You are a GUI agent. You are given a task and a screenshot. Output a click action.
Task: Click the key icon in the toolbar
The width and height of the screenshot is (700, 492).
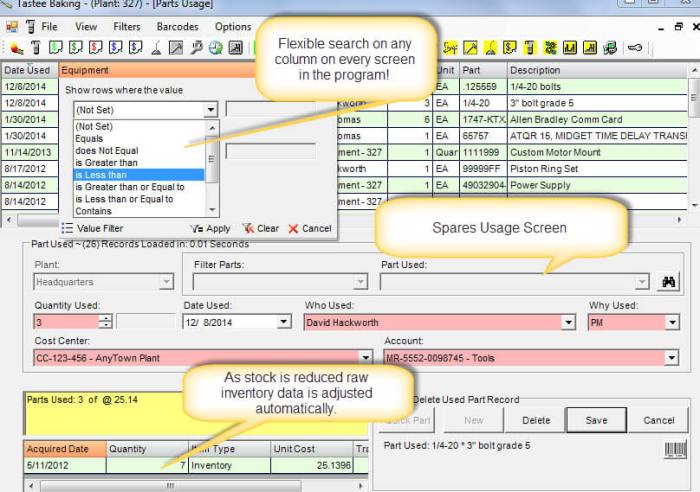[x=634, y=47]
